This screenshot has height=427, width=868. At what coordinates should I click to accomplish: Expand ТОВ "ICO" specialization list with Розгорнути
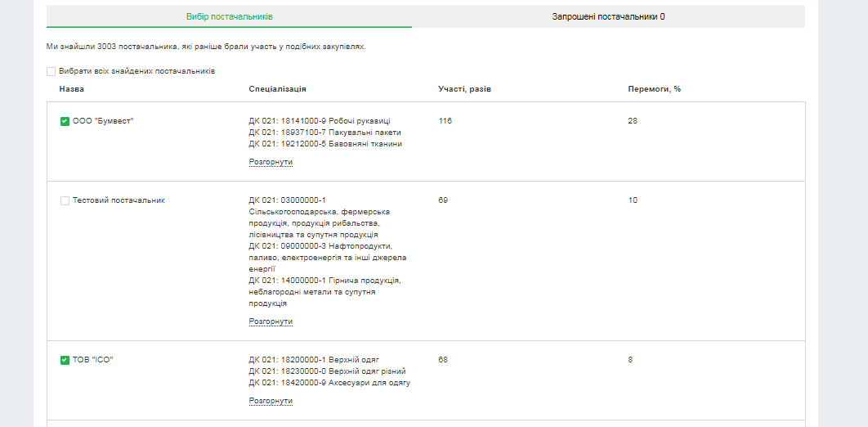271,401
